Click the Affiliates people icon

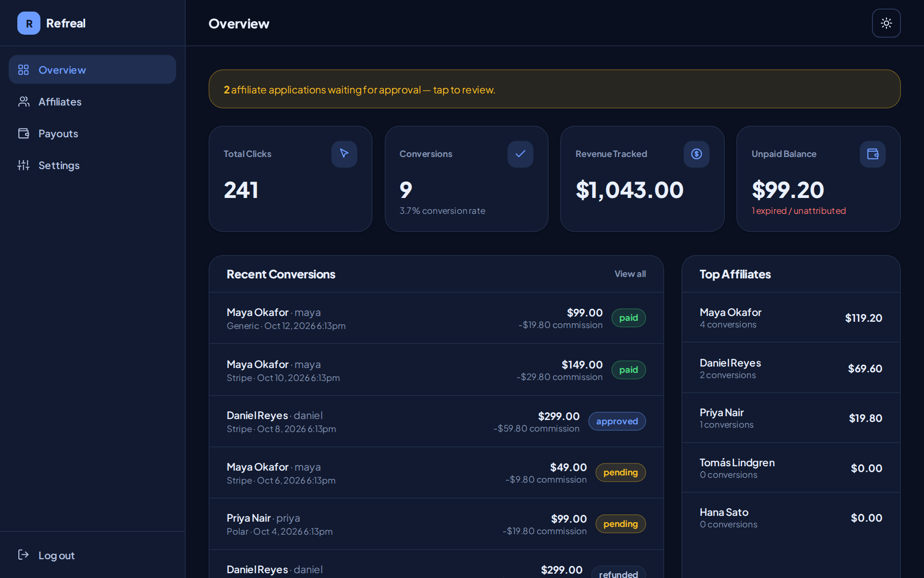[x=24, y=102]
